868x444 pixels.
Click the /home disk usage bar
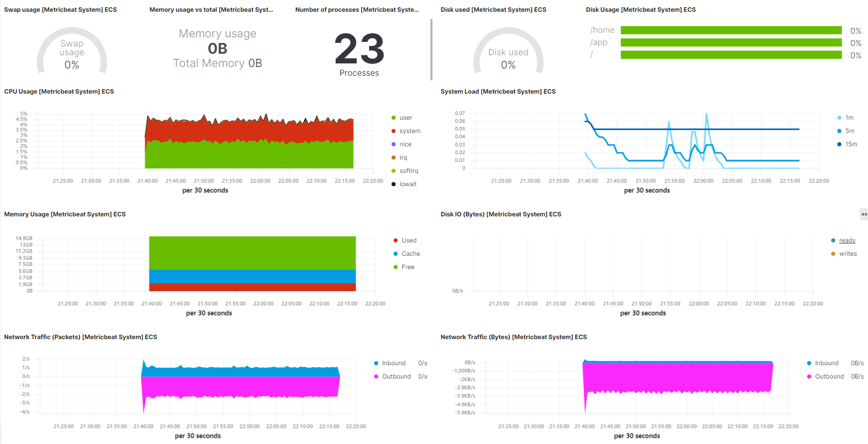click(731, 30)
